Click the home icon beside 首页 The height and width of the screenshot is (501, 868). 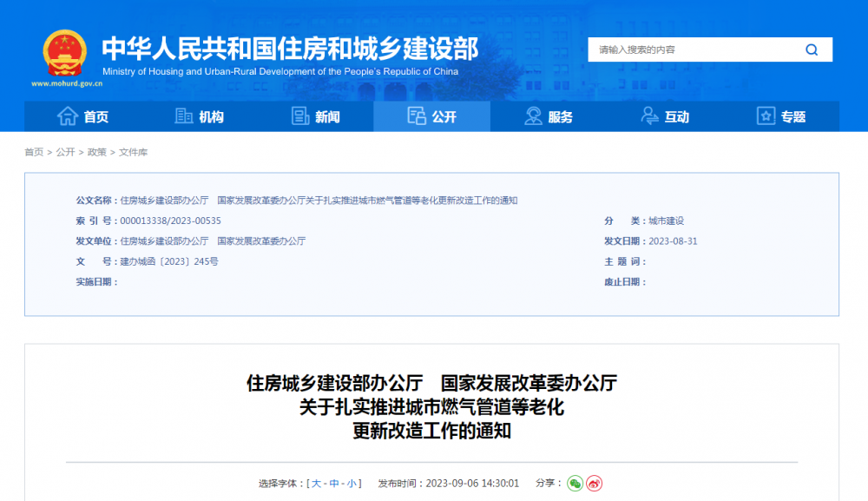68,116
